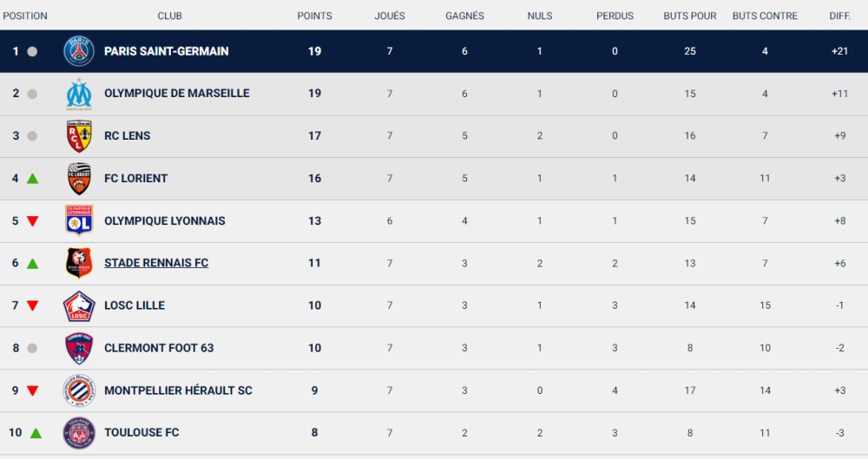Open the Stade Rennais FC link
The height and width of the screenshot is (459, 868).
pos(156,263)
